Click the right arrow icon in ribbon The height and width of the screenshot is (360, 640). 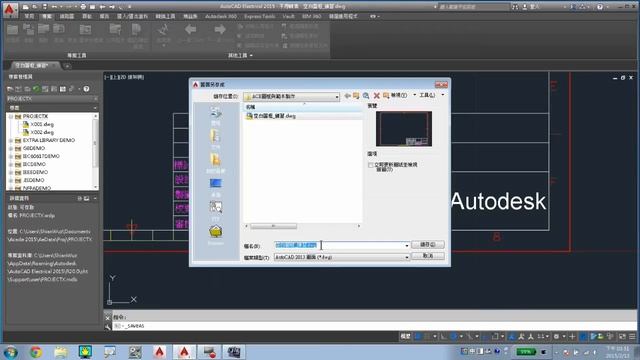tap(220, 30)
